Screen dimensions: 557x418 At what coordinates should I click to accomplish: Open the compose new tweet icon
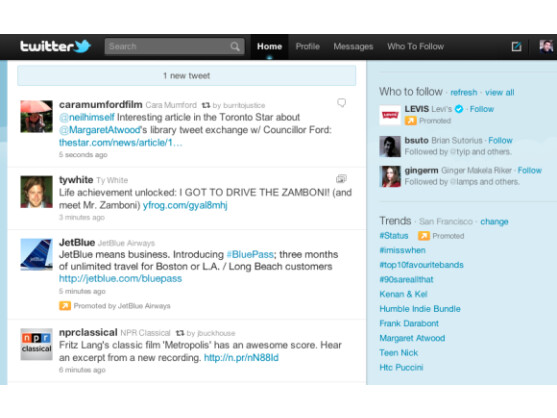pyautogui.click(x=516, y=47)
